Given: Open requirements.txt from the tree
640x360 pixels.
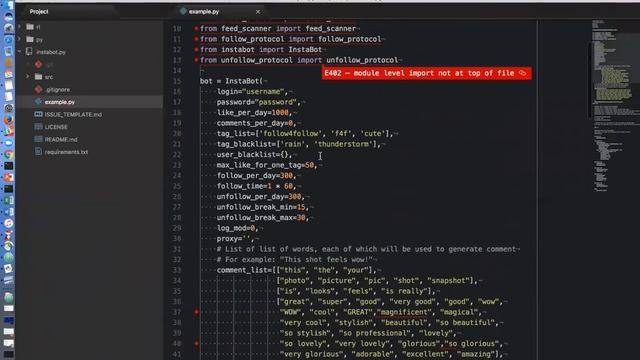Looking at the screenshot, I should [x=66, y=152].
